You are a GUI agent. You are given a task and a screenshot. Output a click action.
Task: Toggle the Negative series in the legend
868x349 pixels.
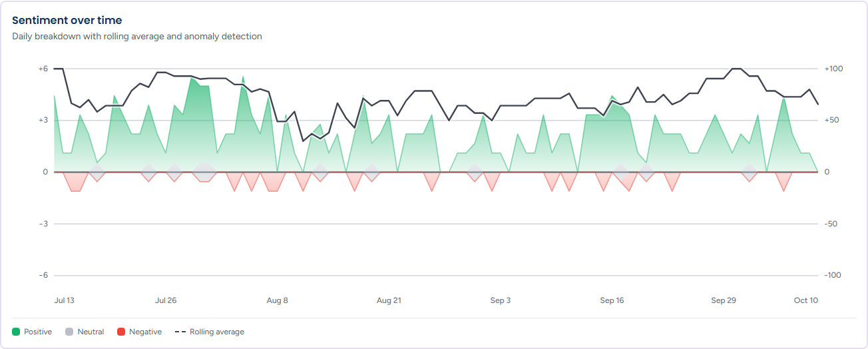139,332
